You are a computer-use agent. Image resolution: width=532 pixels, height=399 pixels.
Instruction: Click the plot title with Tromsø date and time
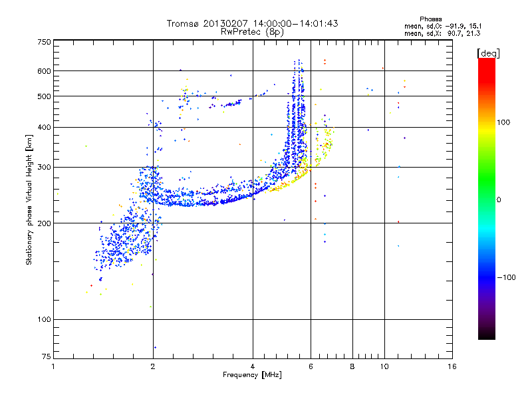252,23
